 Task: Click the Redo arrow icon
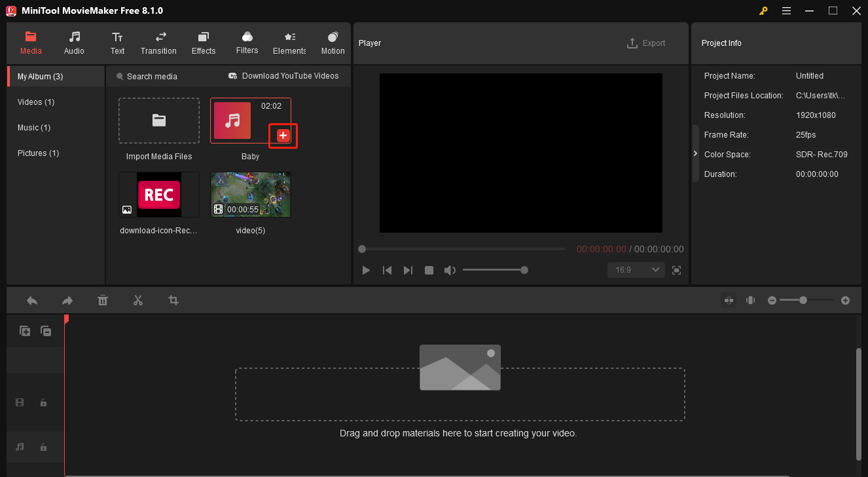67,300
